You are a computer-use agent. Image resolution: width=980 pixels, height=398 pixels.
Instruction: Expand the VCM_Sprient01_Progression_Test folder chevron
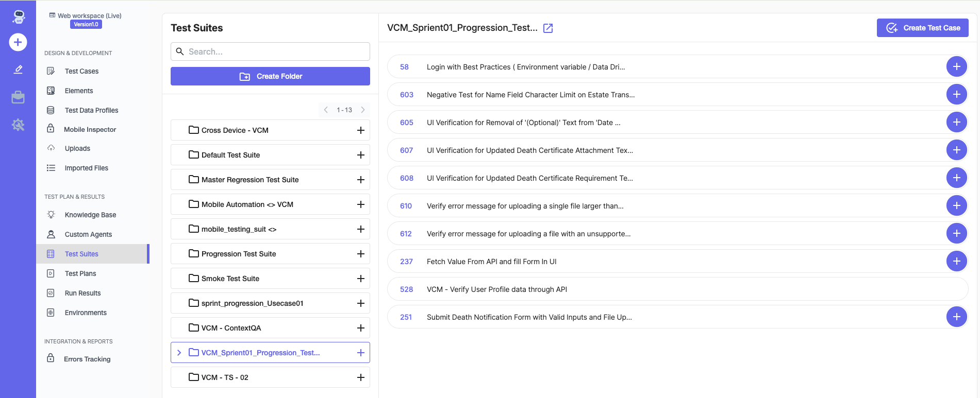point(179,353)
